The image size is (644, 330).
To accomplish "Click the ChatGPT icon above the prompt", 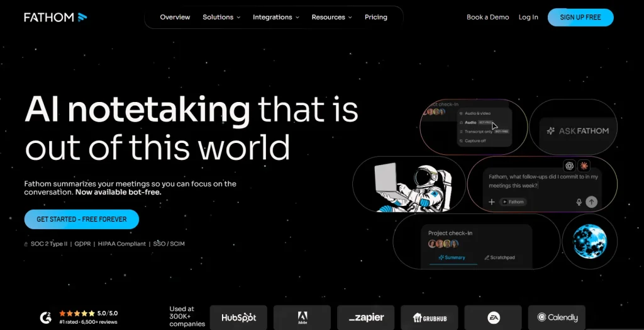I will click(x=569, y=166).
